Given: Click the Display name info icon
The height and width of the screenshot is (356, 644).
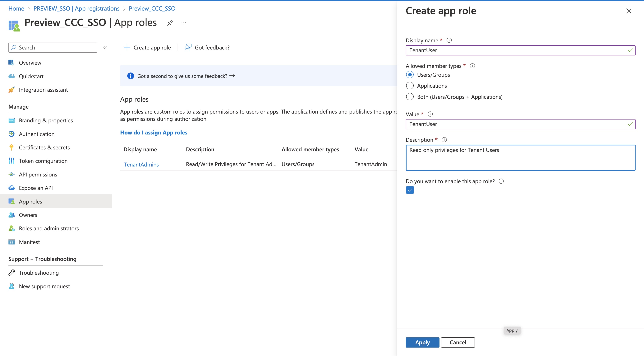Looking at the screenshot, I should (449, 40).
